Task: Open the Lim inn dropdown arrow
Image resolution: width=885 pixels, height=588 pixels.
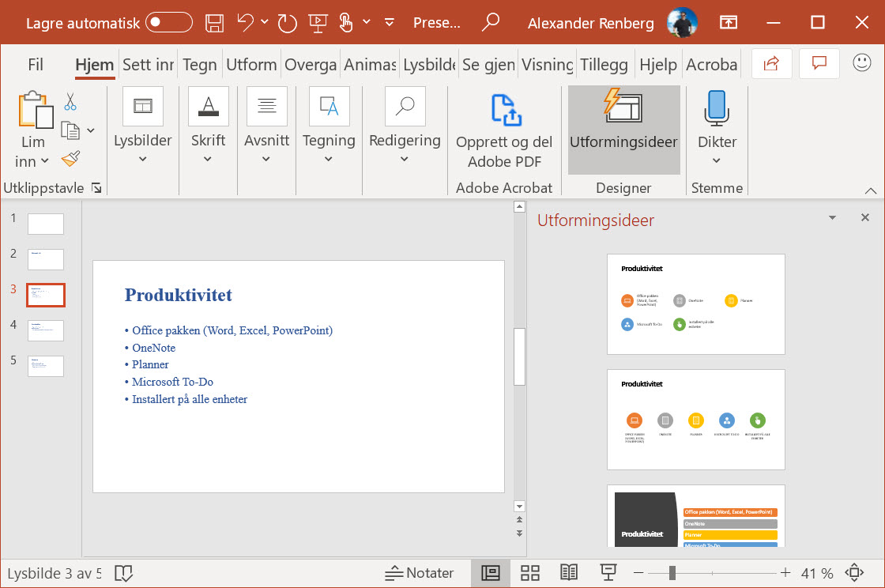Action: click(43, 161)
